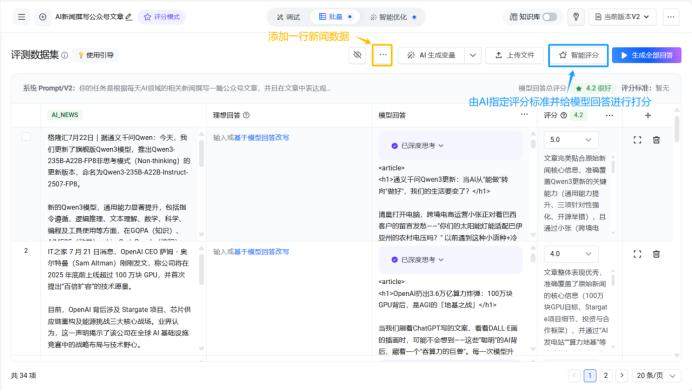Expand the AI generate variables dropdown arrow

click(x=473, y=55)
